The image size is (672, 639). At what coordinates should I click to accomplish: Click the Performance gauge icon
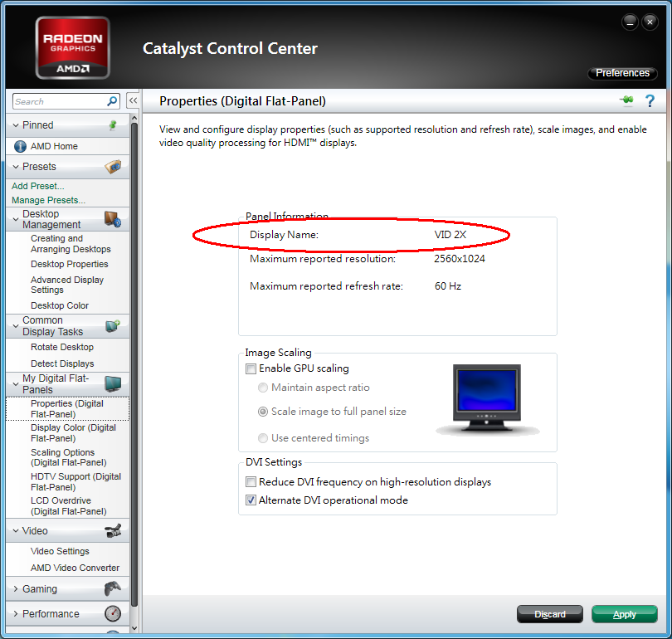[113, 613]
